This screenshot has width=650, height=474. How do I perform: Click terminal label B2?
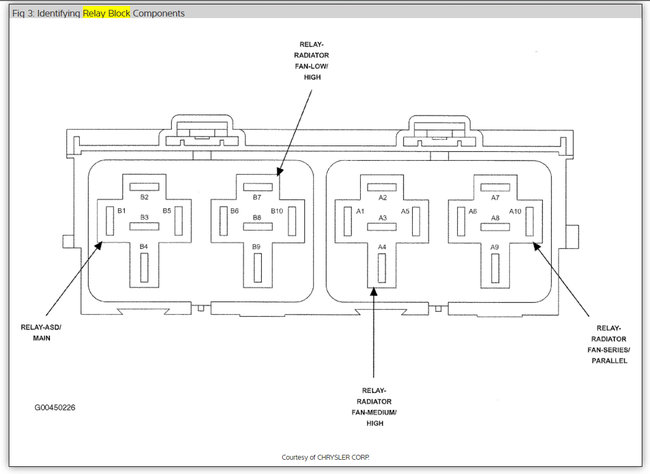point(144,197)
